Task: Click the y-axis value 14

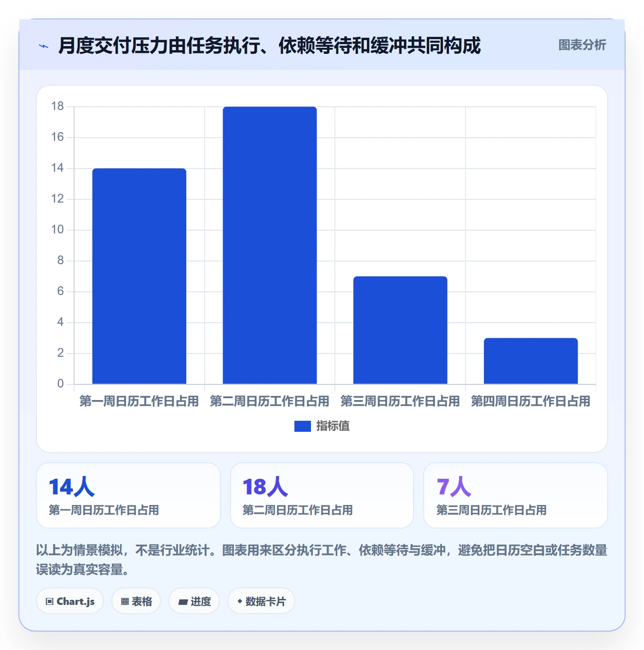Action: (57, 168)
